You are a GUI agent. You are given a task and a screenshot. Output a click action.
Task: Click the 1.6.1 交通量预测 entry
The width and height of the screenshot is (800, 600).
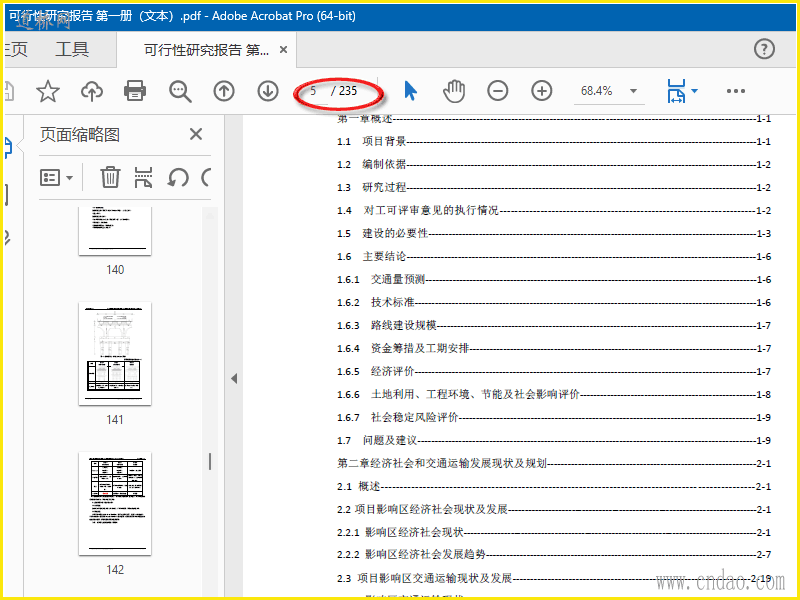pyautogui.click(x=554, y=279)
